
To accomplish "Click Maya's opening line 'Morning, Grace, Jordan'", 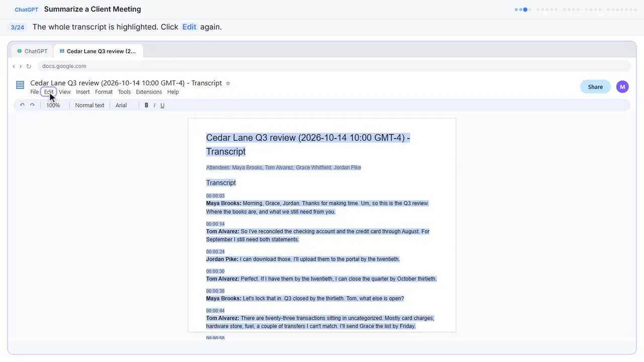I will pos(317,208).
